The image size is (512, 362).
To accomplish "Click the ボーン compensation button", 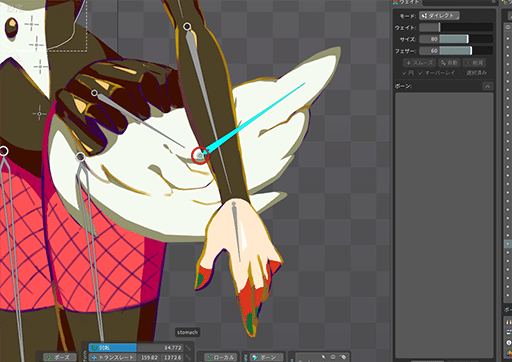I will point(266,357).
